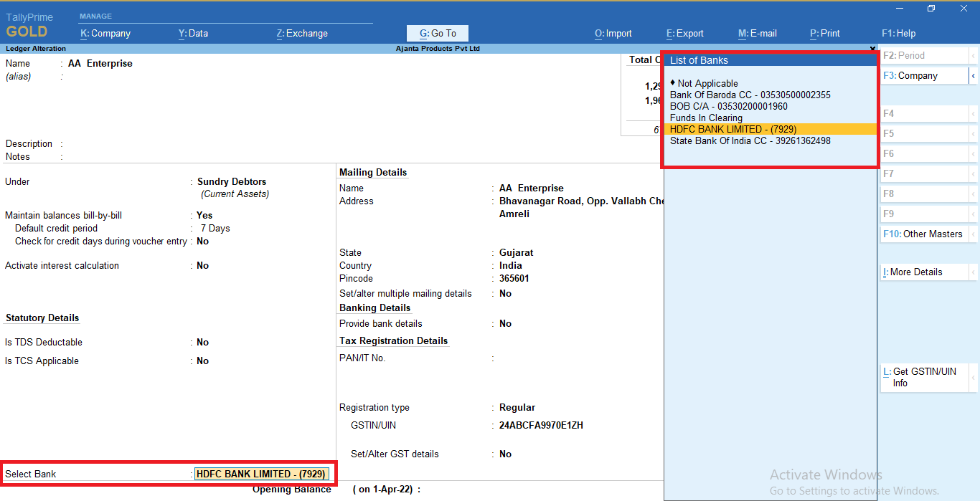Click the Select Bank input field

(x=262, y=474)
